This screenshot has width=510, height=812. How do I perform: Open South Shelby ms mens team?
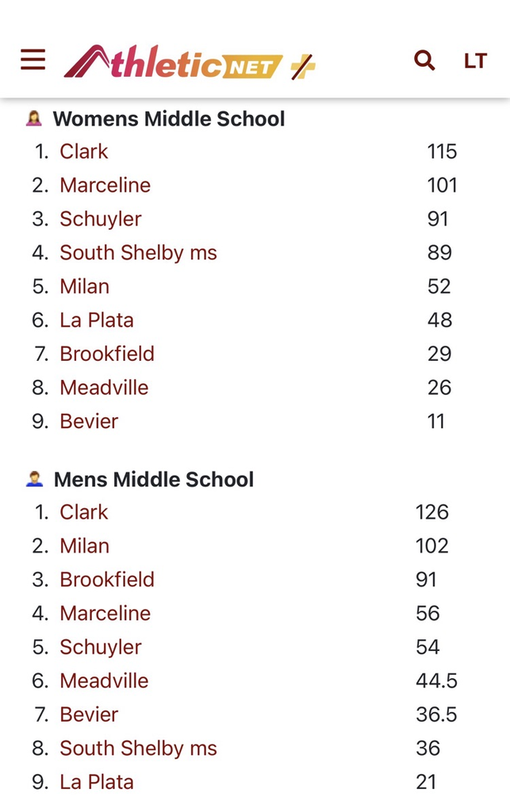coord(138,748)
